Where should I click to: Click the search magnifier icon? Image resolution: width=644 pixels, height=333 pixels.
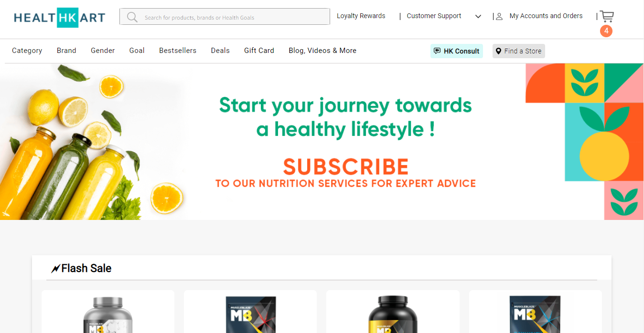pos(132,17)
